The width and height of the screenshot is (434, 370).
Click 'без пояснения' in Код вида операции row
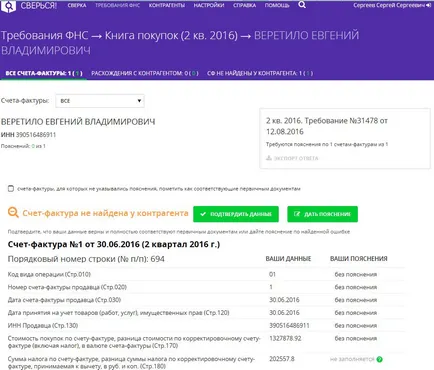pos(356,274)
